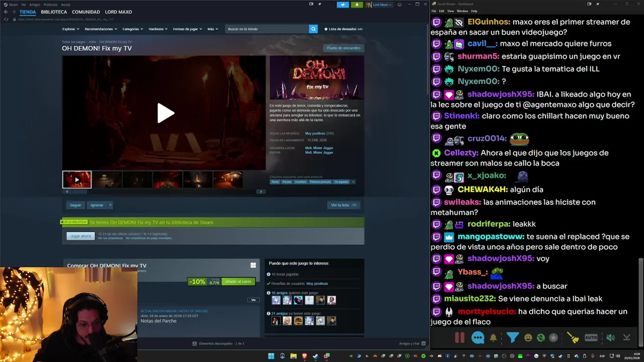Viewport: 644px width, 362px height.
Task: Open Steam notifications green bell
Action: point(357,5)
